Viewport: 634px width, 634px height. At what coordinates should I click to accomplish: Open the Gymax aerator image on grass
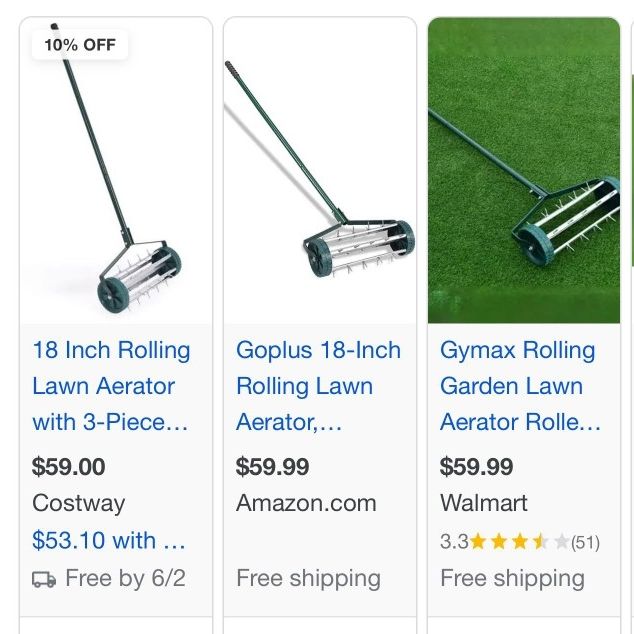[524, 170]
